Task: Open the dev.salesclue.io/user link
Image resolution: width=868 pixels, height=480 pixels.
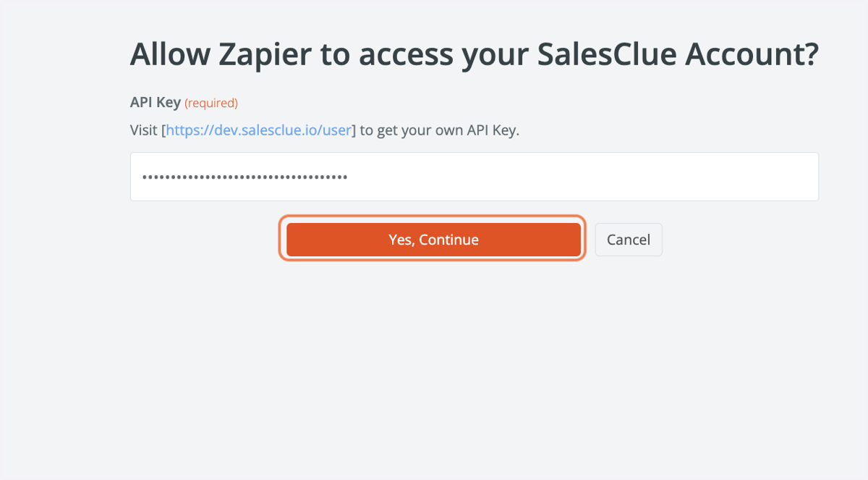Action: tap(259, 131)
